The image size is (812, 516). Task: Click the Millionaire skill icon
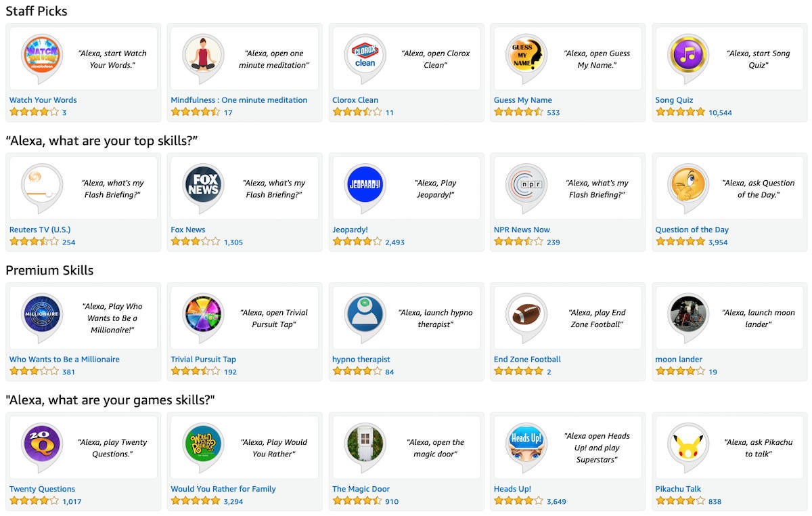pyautogui.click(x=41, y=317)
